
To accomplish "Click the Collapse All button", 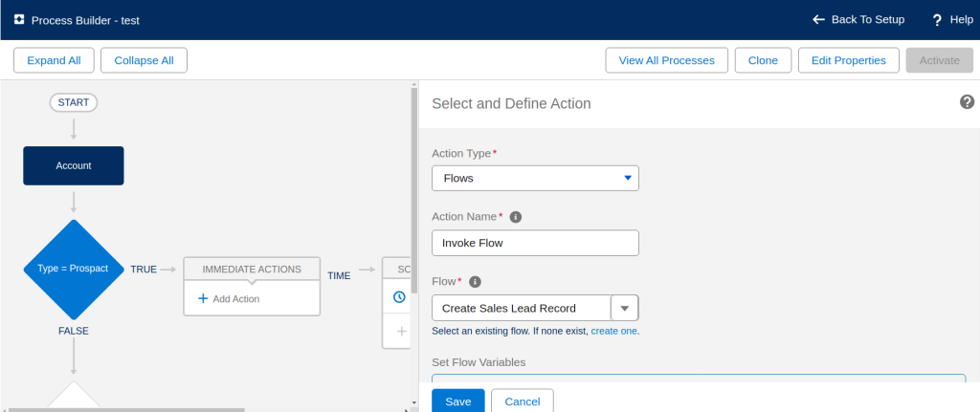I will (144, 60).
